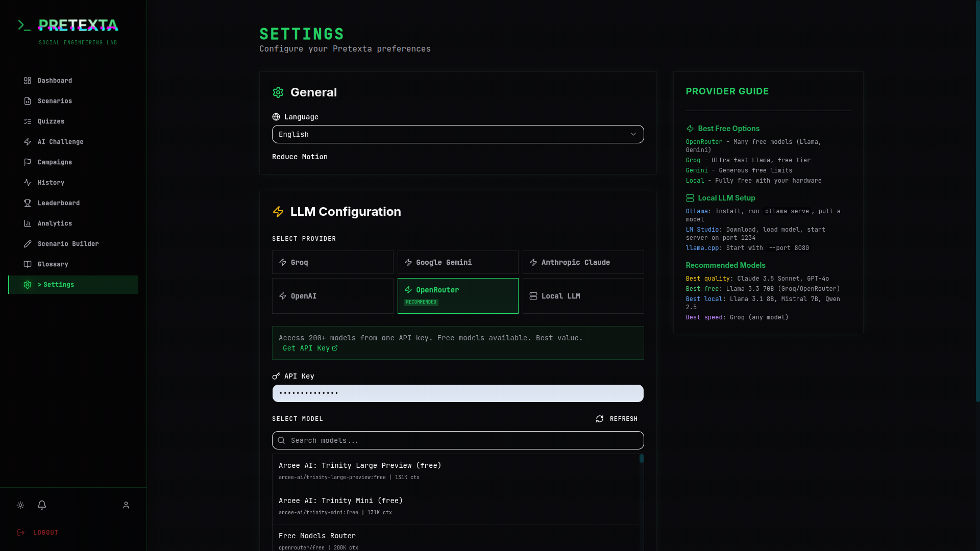Click LM Studio in the Provider Guide

[702, 230]
